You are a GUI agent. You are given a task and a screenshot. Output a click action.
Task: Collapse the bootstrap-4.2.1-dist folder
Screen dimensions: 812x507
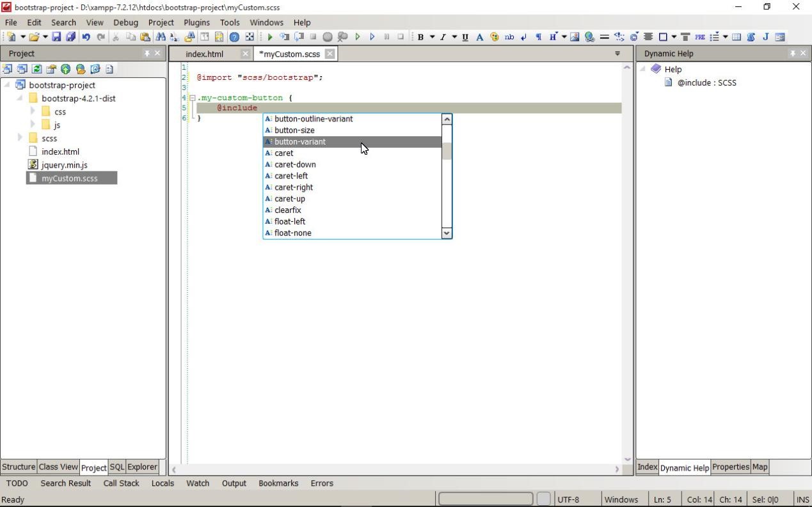tap(19, 98)
